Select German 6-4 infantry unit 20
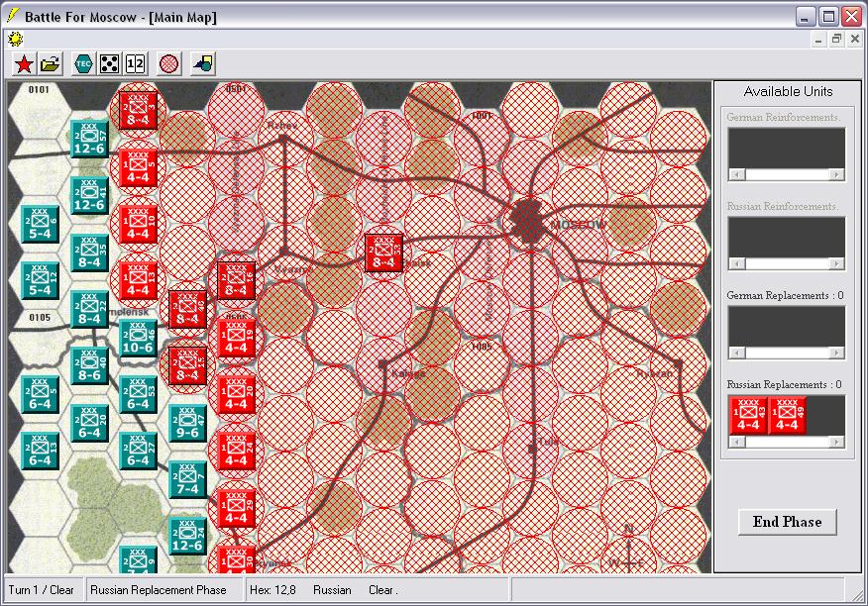Screen dimensions: 868x606 pyautogui.click(x=89, y=424)
